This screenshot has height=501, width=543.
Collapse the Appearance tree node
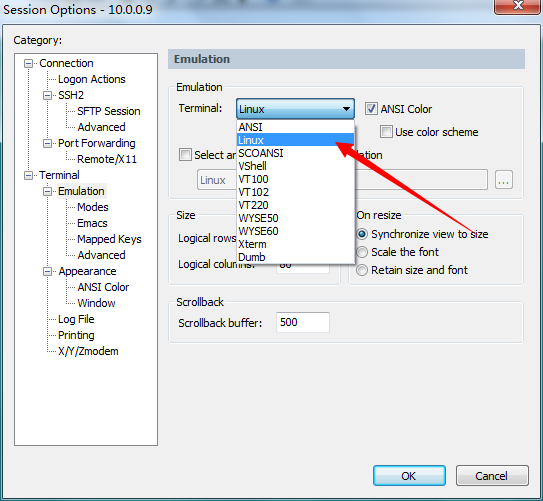pyautogui.click(x=47, y=271)
